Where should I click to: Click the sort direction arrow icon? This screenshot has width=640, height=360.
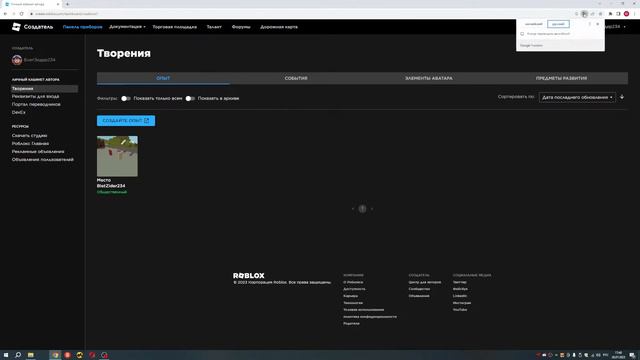coord(622,97)
